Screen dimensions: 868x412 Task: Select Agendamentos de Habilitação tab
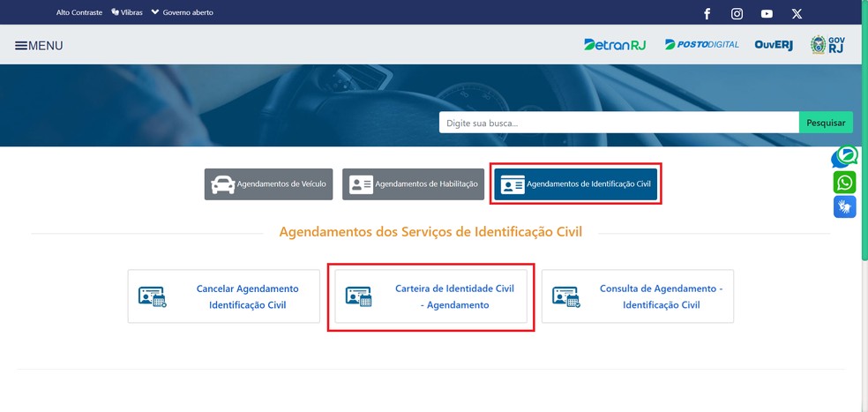tap(413, 184)
